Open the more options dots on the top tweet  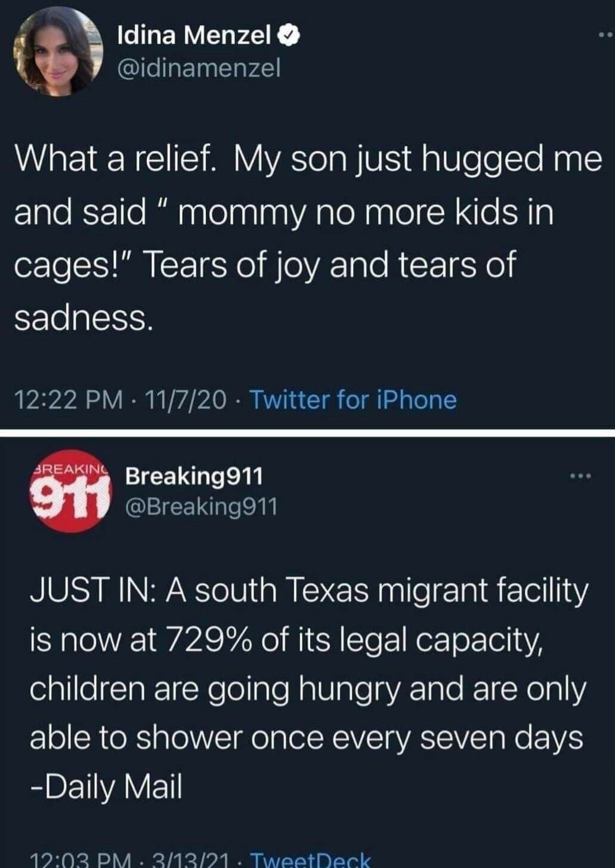[x=606, y=37]
